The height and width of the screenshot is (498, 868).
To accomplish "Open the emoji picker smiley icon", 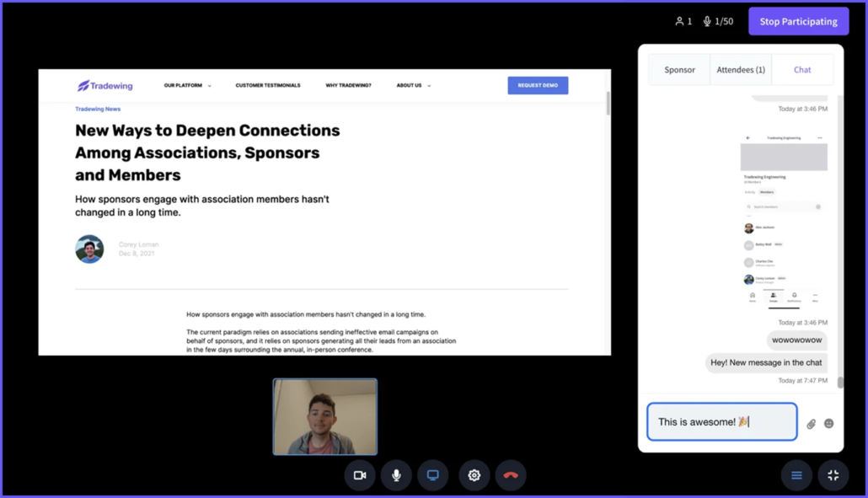I will coord(828,423).
